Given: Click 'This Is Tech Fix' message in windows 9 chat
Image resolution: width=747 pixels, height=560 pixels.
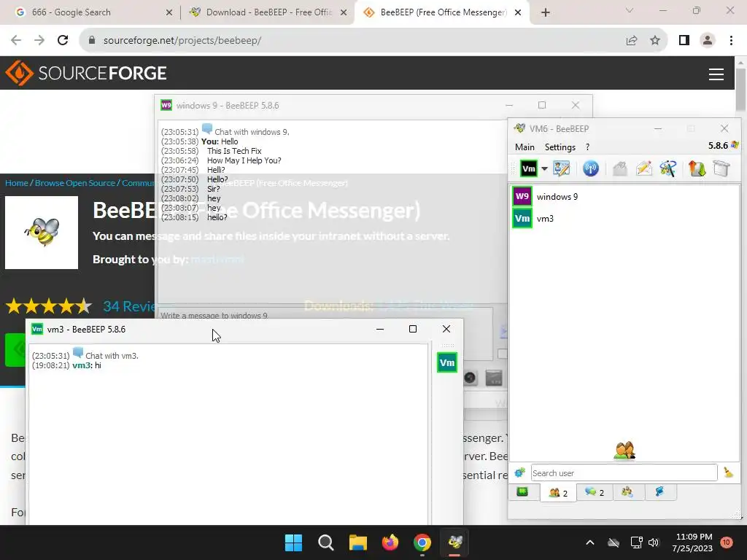Looking at the screenshot, I should [x=234, y=151].
